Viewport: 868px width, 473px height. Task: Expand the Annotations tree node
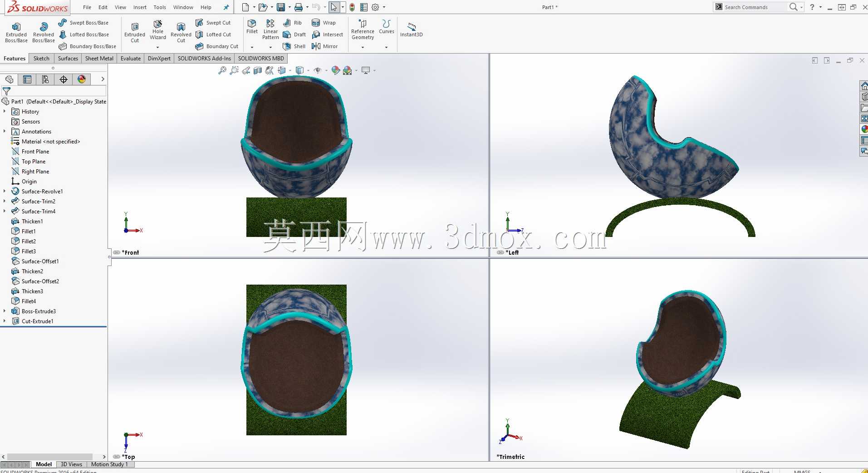[x=5, y=132]
